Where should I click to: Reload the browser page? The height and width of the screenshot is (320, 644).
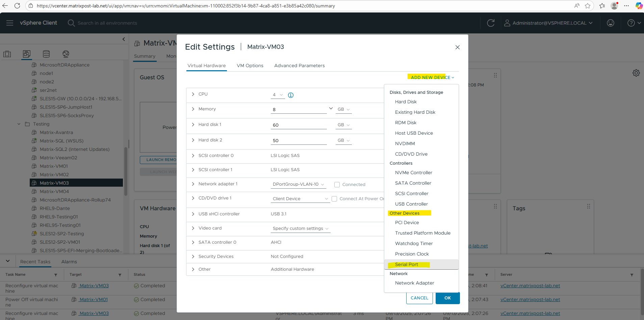[x=17, y=6]
